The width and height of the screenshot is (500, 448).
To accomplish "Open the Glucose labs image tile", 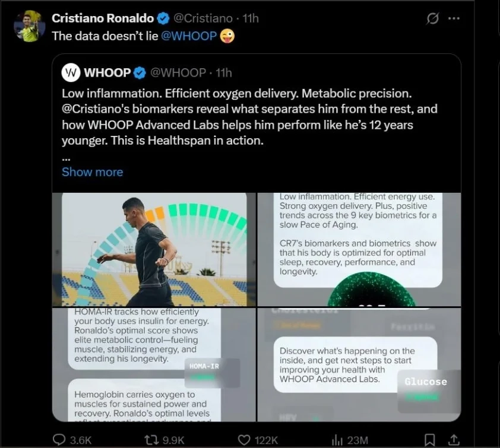I will 359,364.
